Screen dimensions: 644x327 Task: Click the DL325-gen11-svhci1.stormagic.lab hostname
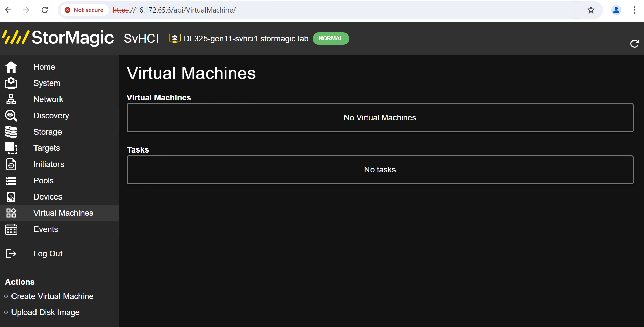click(246, 39)
